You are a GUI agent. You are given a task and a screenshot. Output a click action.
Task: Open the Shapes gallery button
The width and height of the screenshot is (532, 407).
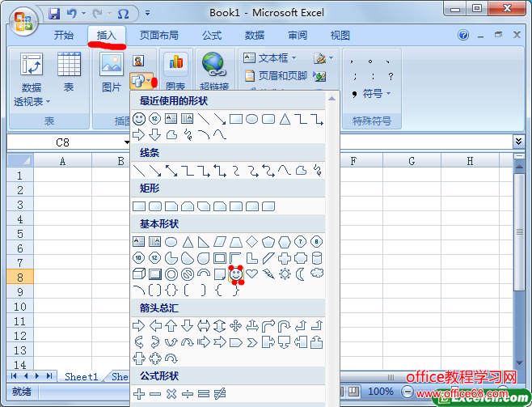point(141,81)
